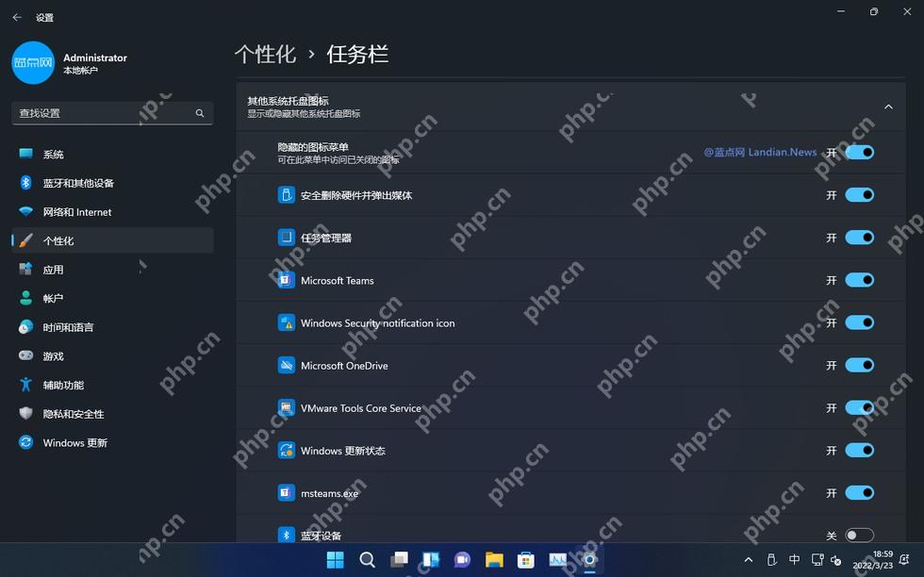Click the 辅助功能 accessibility figure icon
The image size is (924, 577).
tap(26, 385)
